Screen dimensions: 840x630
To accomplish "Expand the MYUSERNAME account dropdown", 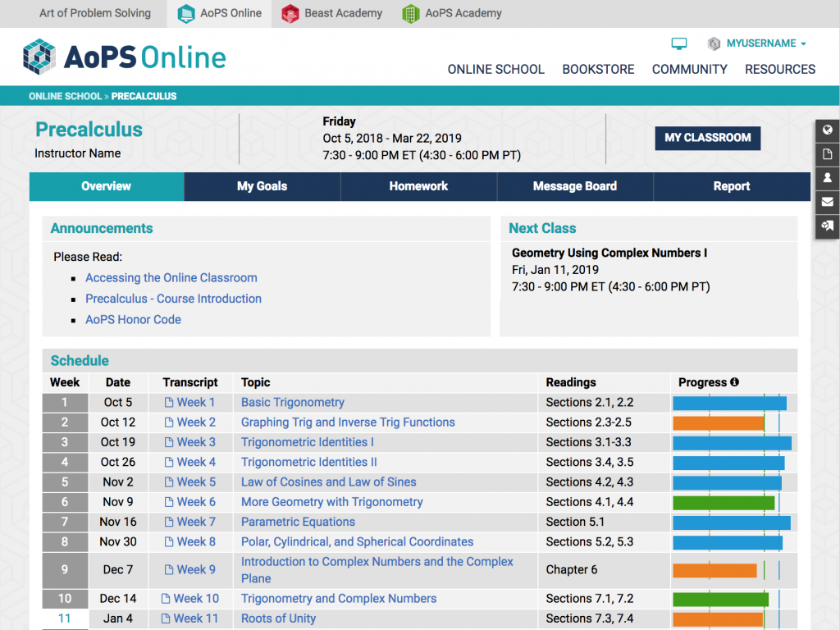I will (766, 43).
